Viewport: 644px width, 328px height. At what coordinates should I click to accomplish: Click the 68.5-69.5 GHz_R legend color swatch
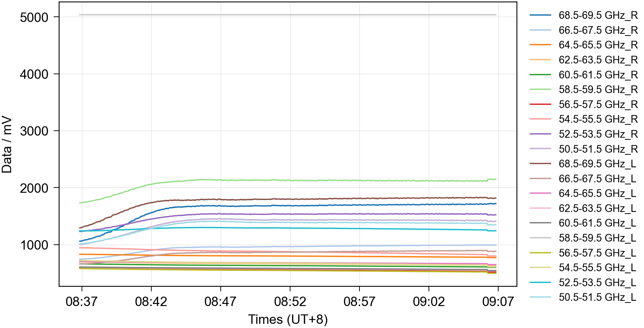click(540, 15)
